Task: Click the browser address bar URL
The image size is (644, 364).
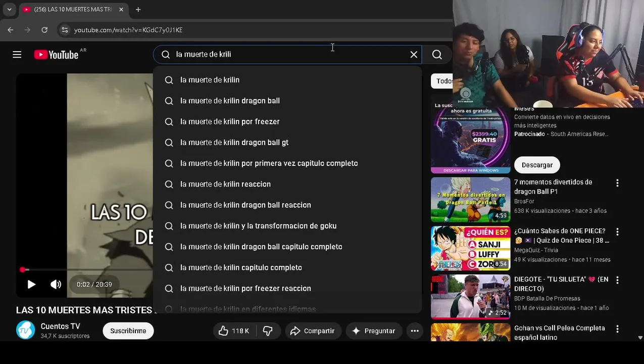Action: click(128, 30)
